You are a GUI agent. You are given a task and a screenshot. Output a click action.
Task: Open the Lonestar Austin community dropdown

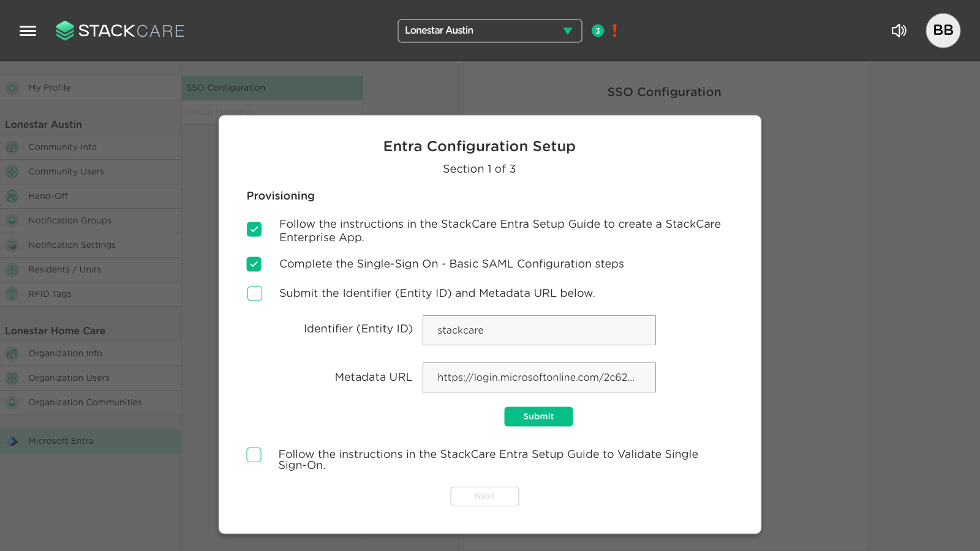point(489,31)
